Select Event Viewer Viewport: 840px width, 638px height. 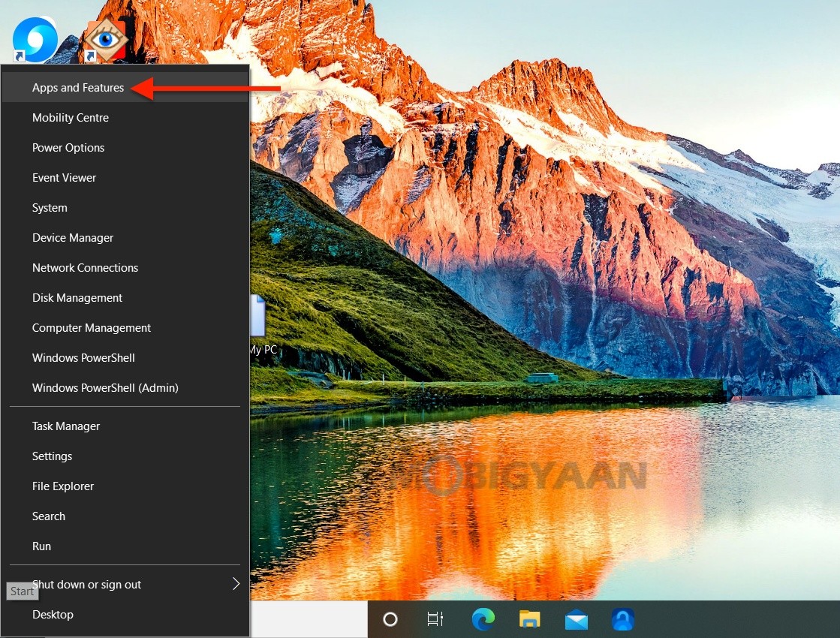click(64, 177)
